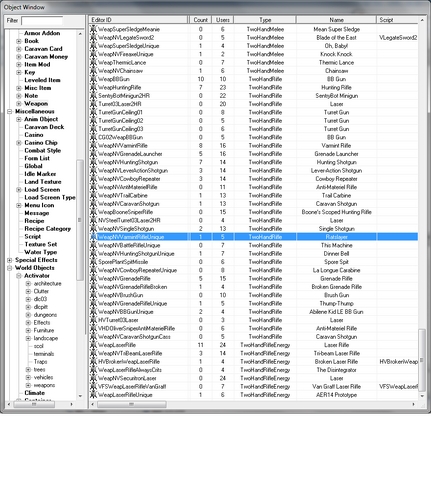Image resolution: width=431 pixels, height=479 pixels.
Task: Click weapon icon beside WeapBooneSniperRifle
Action: pyautogui.click(x=93, y=212)
